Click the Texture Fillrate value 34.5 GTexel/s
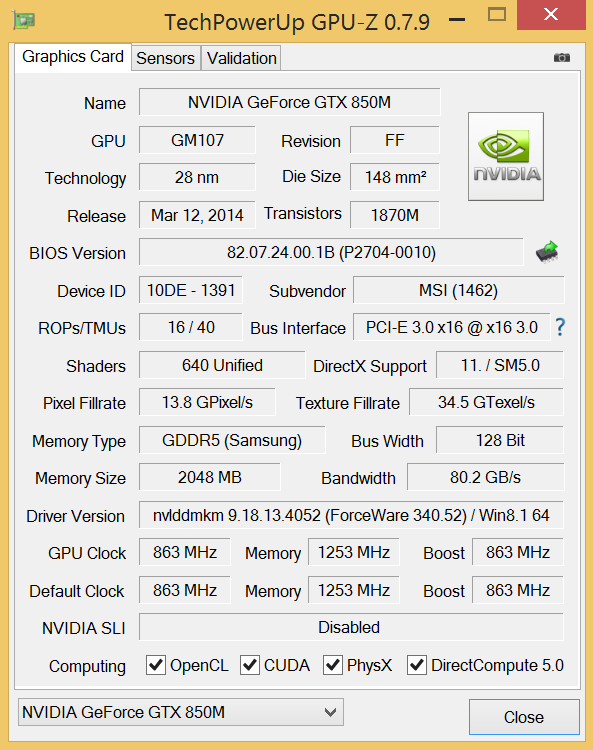This screenshot has height=750, width=593. tap(486, 402)
